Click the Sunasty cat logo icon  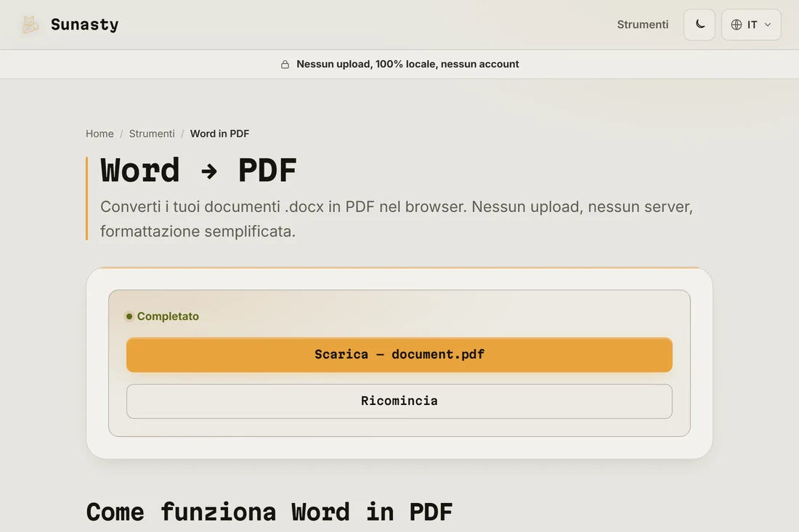tap(30, 25)
